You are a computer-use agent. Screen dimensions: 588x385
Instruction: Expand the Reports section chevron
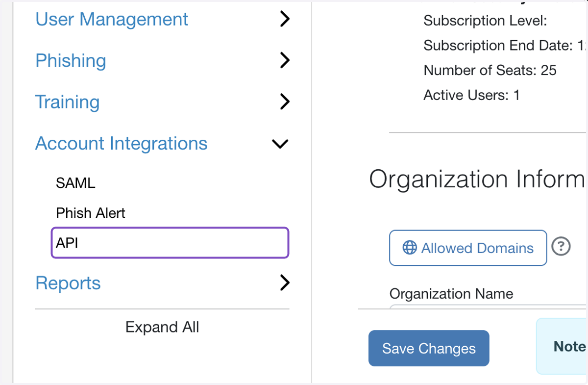[x=285, y=283]
